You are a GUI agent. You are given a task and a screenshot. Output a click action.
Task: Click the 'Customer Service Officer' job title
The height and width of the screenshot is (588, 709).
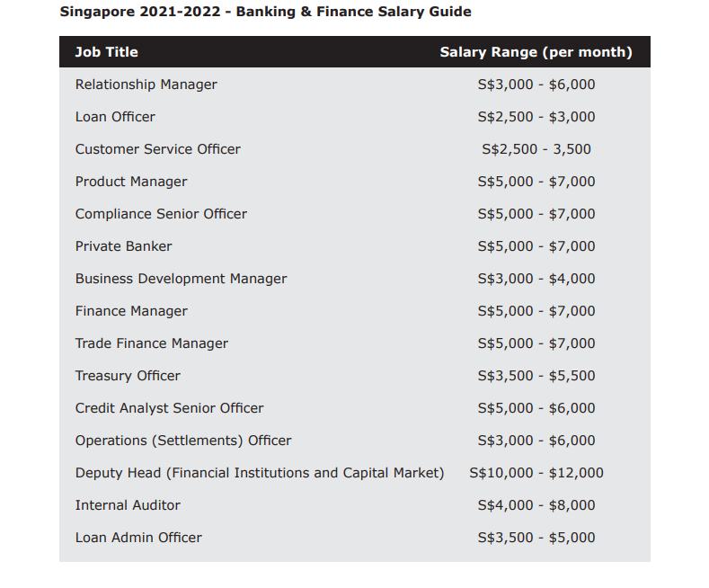coord(157,149)
